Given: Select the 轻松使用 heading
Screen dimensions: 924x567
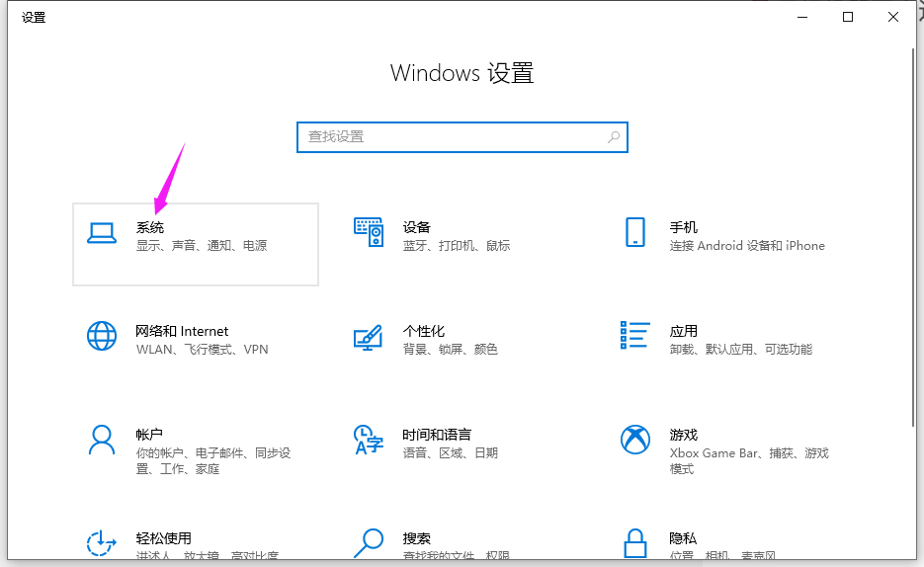Looking at the screenshot, I should pos(163,538).
